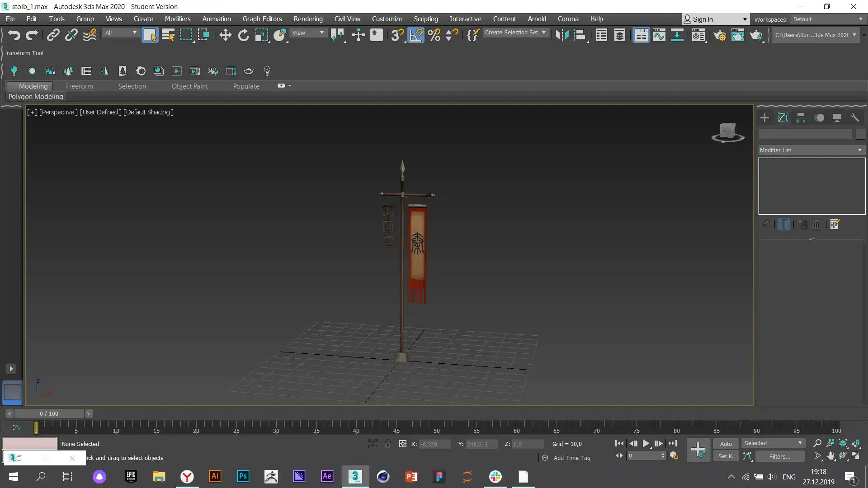This screenshot has height=488, width=868.
Task: Expand the Workspaces Default dropdown
Action: (x=828, y=19)
